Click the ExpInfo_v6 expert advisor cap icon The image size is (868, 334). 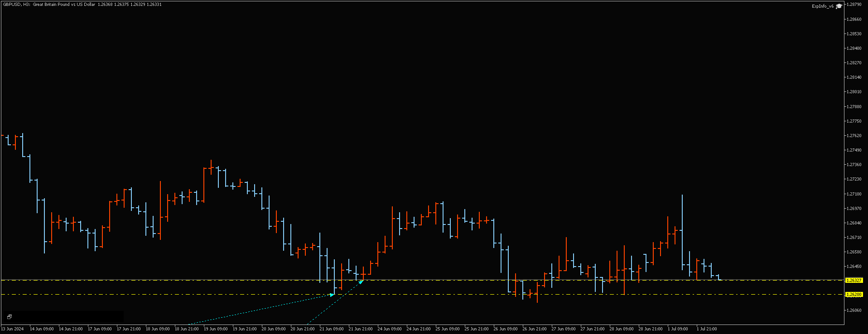pyautogui.click(x=839, y=6)
